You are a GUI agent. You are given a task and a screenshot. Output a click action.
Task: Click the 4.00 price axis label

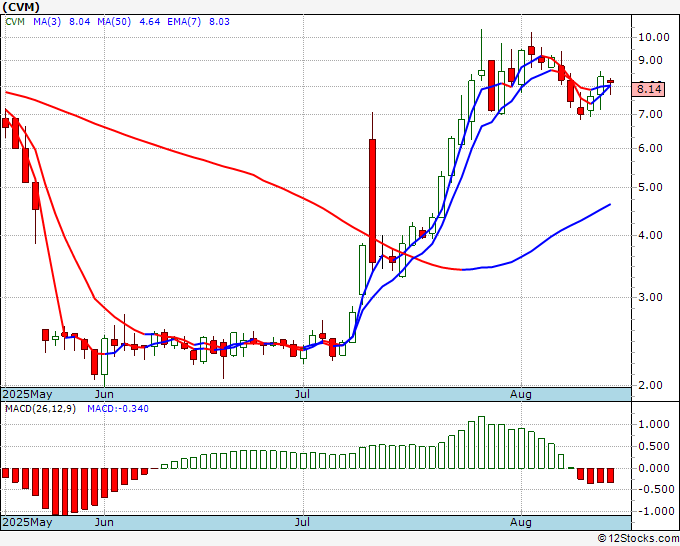pyautogui.click(x=650, y=235)
